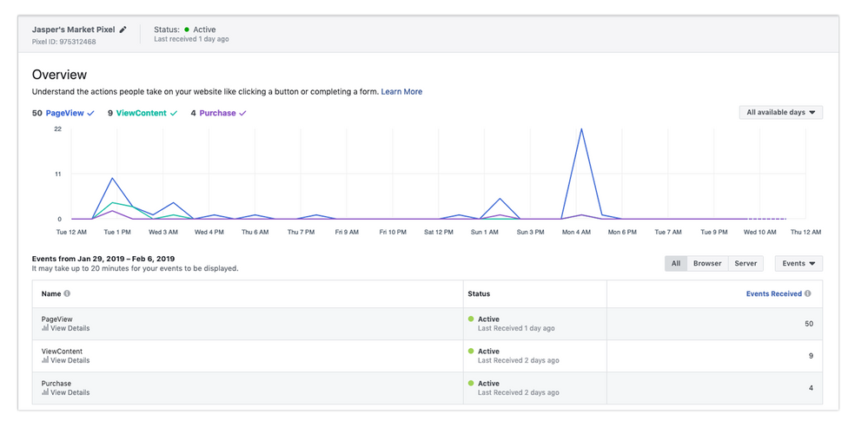The image size is (868, 421).
Task: Click info icon next to Name column
Action: tap(67, 293)
